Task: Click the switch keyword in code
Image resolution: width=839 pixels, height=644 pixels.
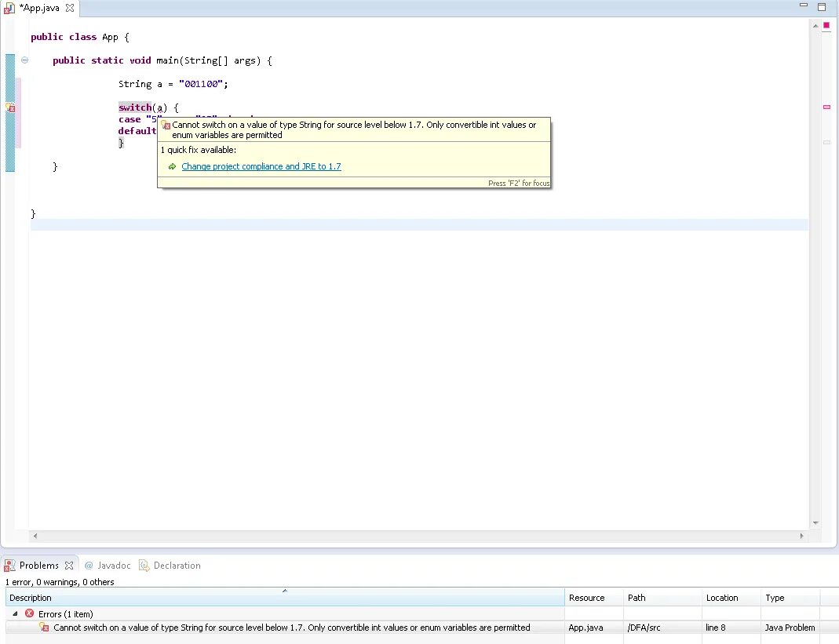Action: (135, 107)
